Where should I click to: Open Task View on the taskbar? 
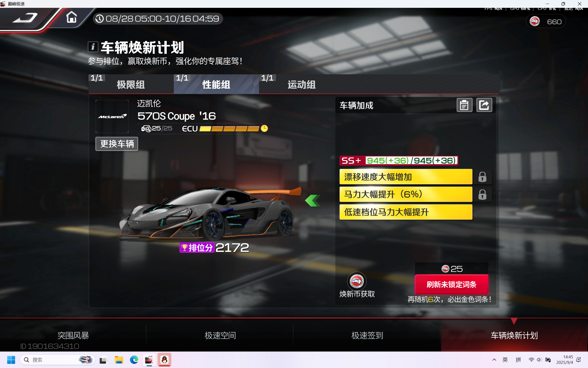103,360
